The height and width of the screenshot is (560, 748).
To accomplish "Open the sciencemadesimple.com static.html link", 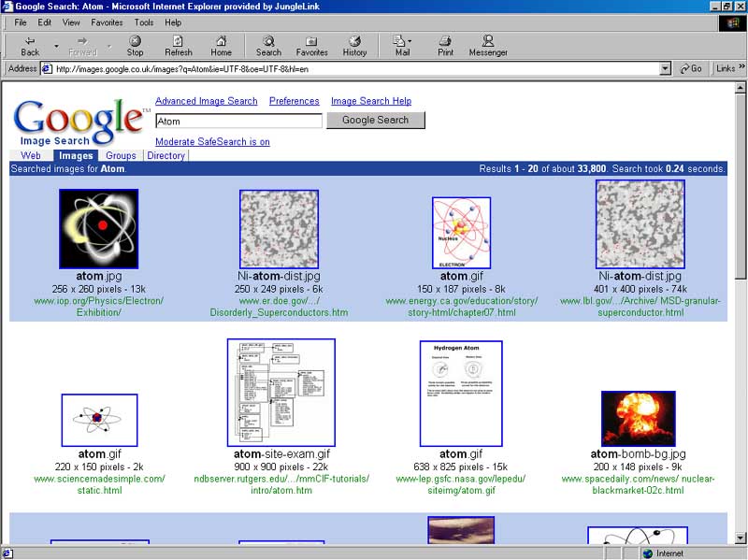I will (x=99, y=484).
